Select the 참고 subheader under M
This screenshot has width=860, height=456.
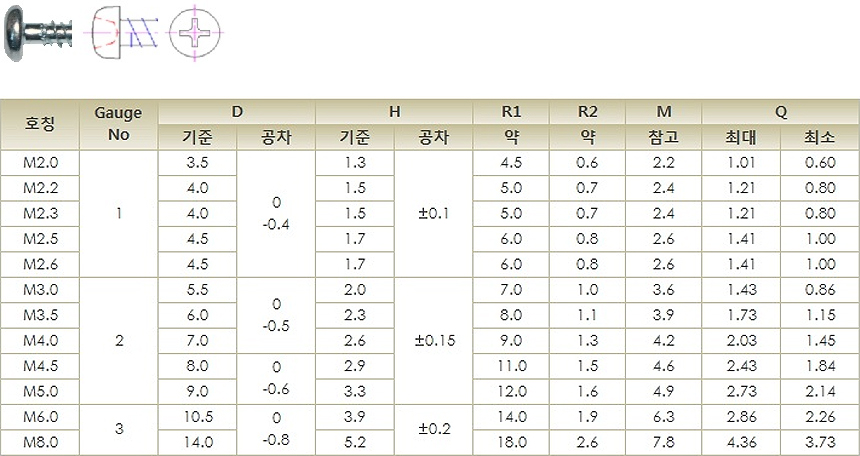664,138
